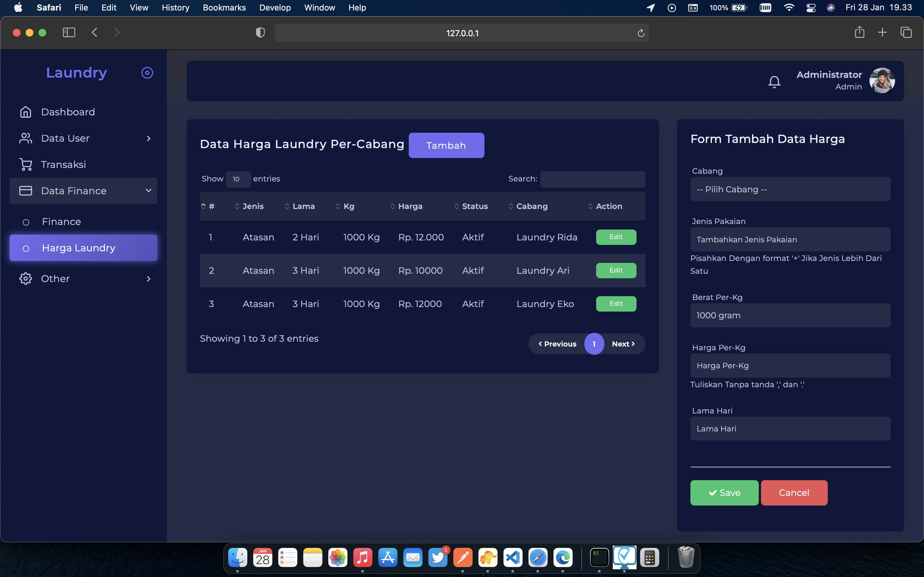924x577 pixels.
Task: Click the Harga Per-Kg input field
Action: [x=790, y=365]
